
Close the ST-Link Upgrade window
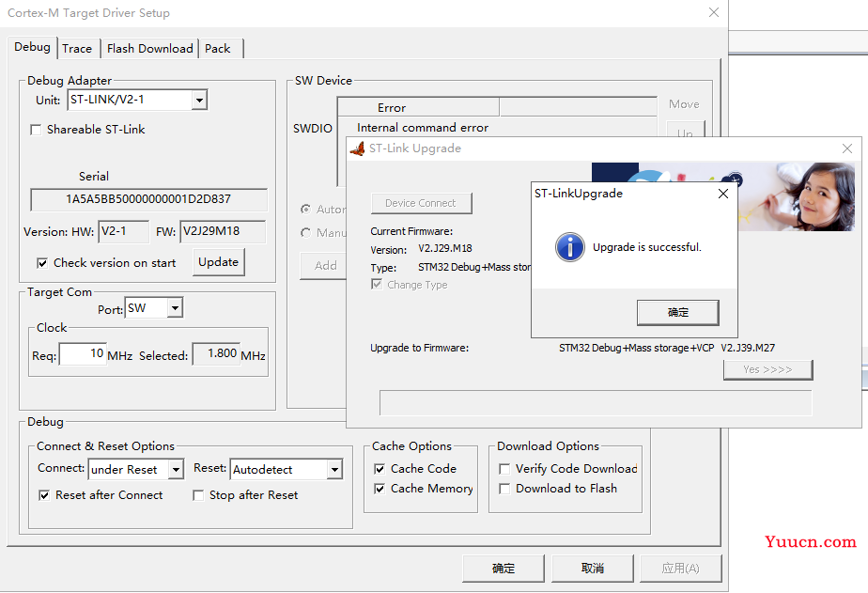847,148
